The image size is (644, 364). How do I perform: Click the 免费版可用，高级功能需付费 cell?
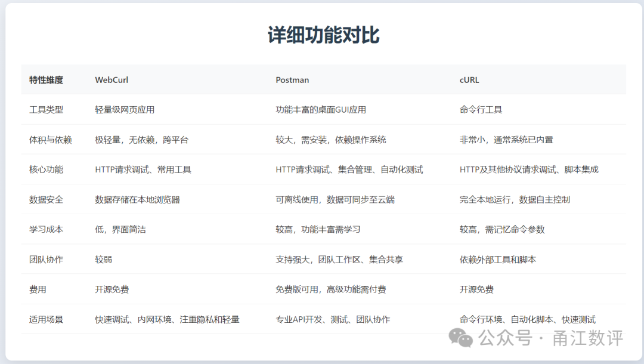(x=330, y=289)
